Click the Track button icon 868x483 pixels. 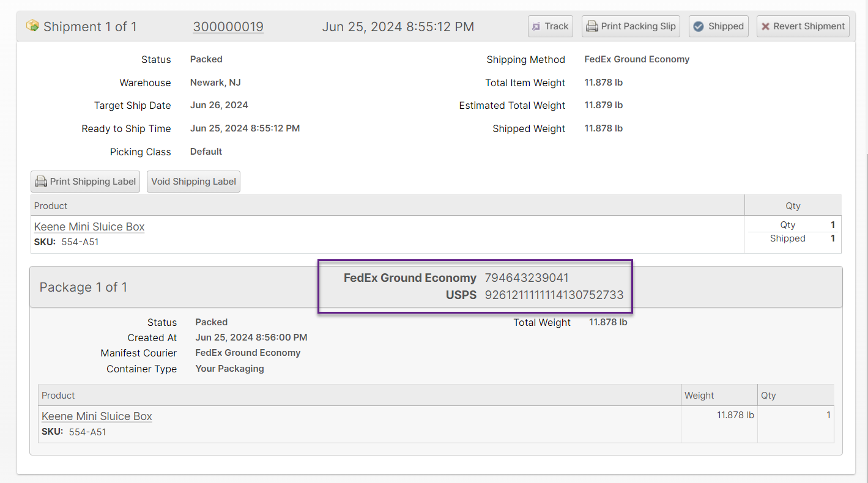536,26
